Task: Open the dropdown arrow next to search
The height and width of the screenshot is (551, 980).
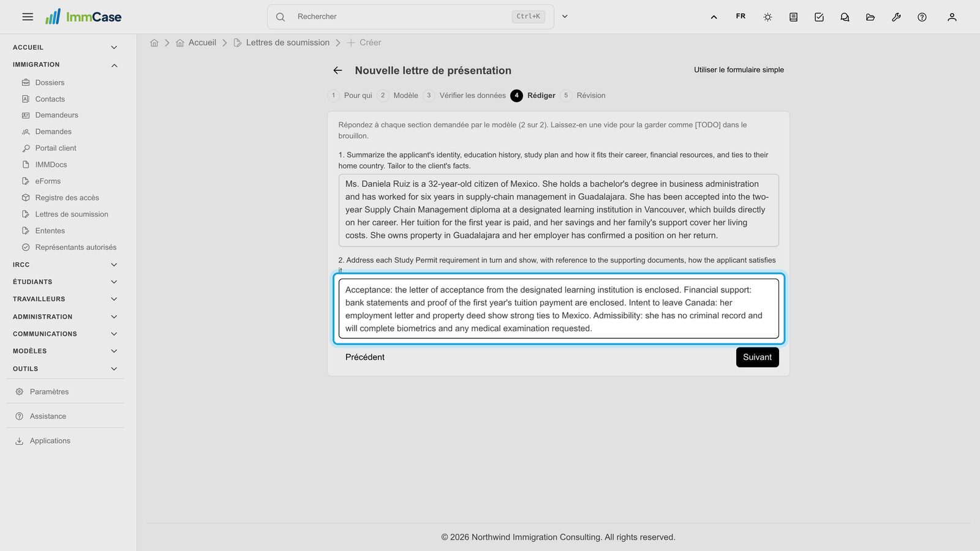Action: [x=565, y=17]
